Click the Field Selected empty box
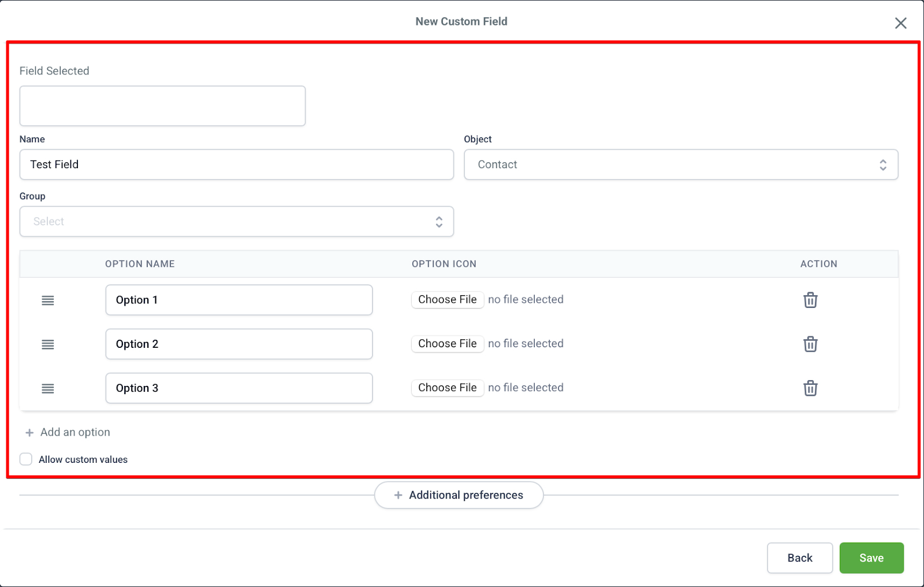This screenshot has width=924, height=587. 162,106
